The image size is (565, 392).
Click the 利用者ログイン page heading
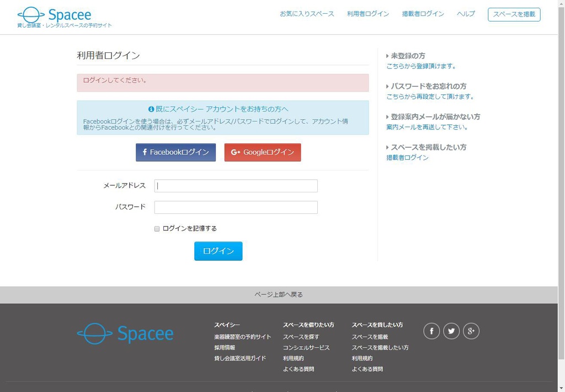[x=108, y=56]
